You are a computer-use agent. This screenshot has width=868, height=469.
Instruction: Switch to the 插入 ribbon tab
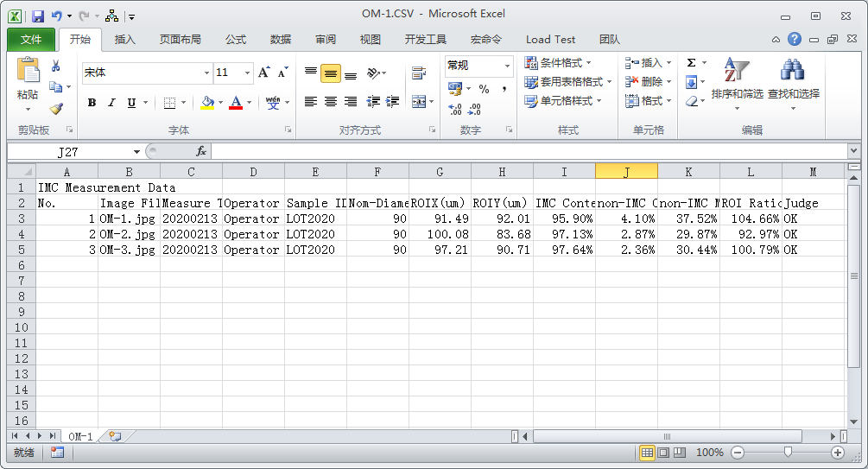coord(125,39)
